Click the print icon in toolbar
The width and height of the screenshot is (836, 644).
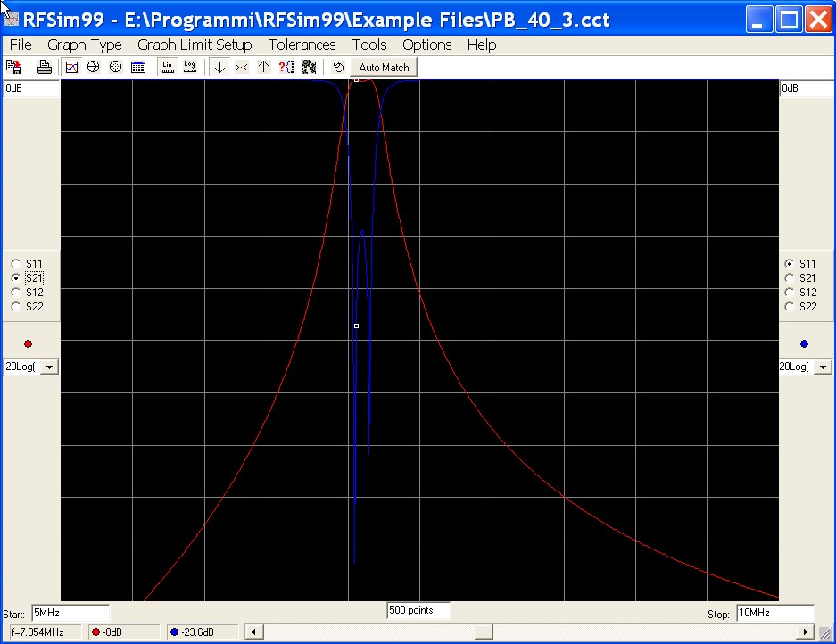(x=45, y=67)
